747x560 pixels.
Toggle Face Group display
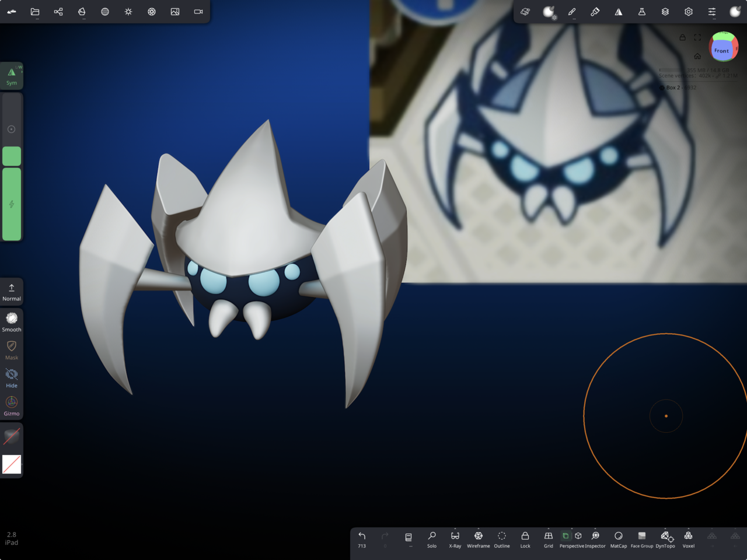click(x=642, y=540)
